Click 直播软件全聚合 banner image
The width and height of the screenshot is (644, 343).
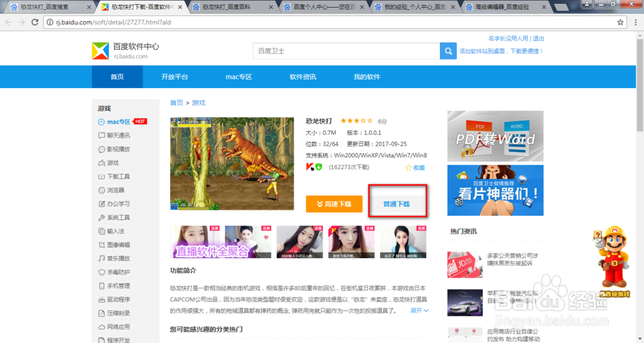pos(220,242)
